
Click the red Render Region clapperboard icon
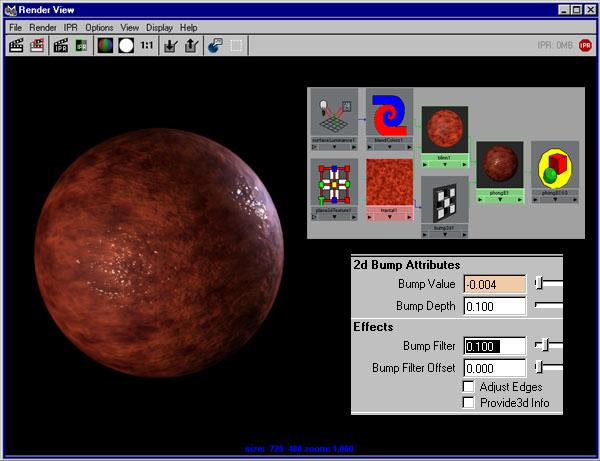pos(37,46)
